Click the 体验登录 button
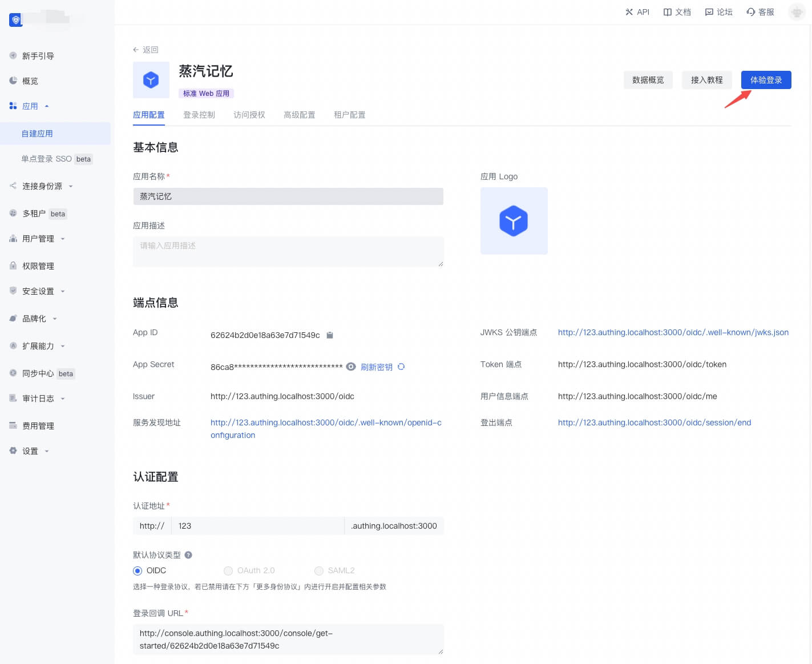Image resolution: width=812 pixels, height=664 pixels. pyautogui.click(x=766, y=80)
